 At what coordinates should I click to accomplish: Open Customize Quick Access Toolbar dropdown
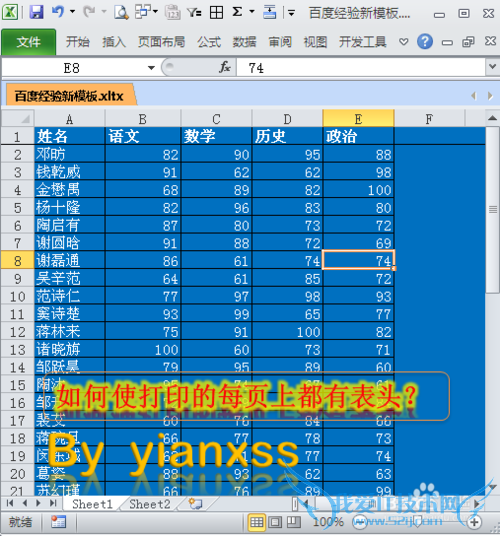point(291,13)
